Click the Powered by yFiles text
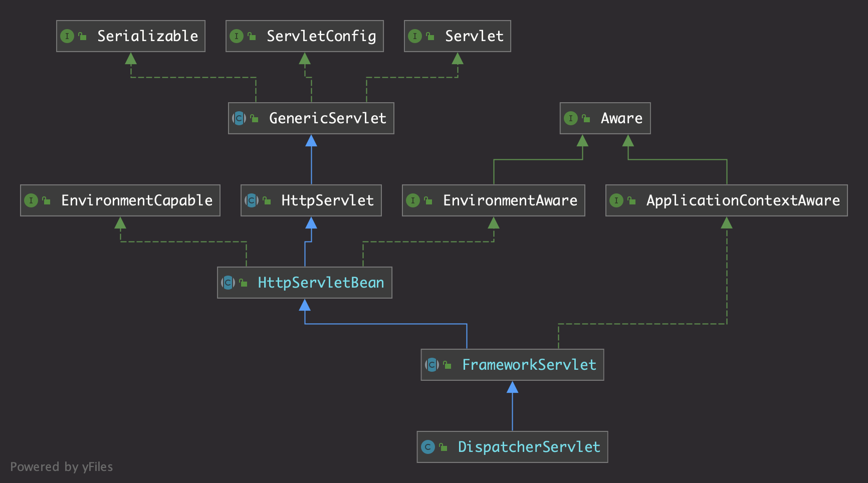Viewport: 868px width, 483px height. 62,467
